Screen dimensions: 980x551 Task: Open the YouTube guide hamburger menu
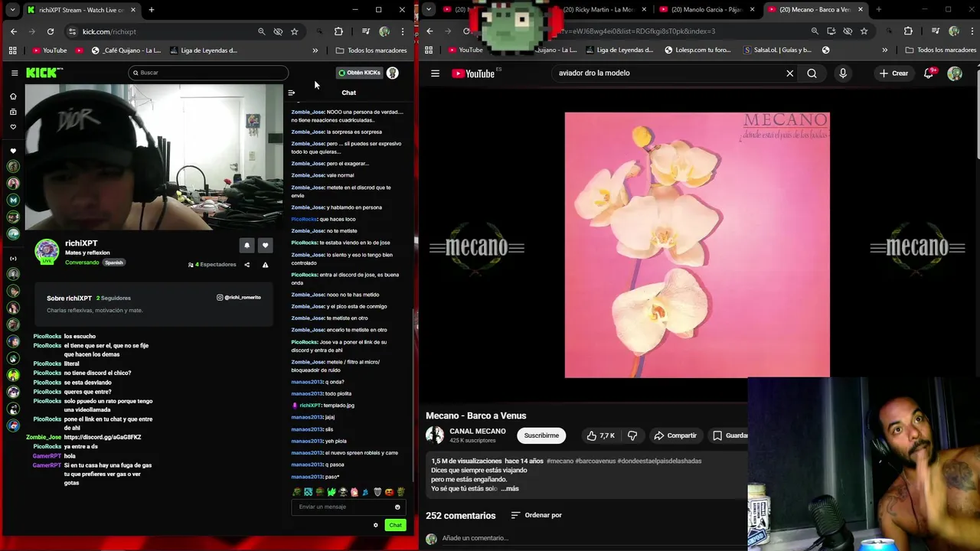click(435, 73)
